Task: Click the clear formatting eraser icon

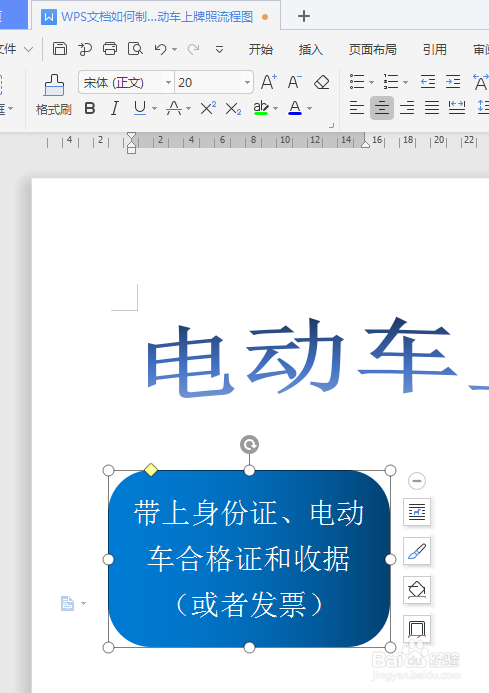Action: pos(321,82)
